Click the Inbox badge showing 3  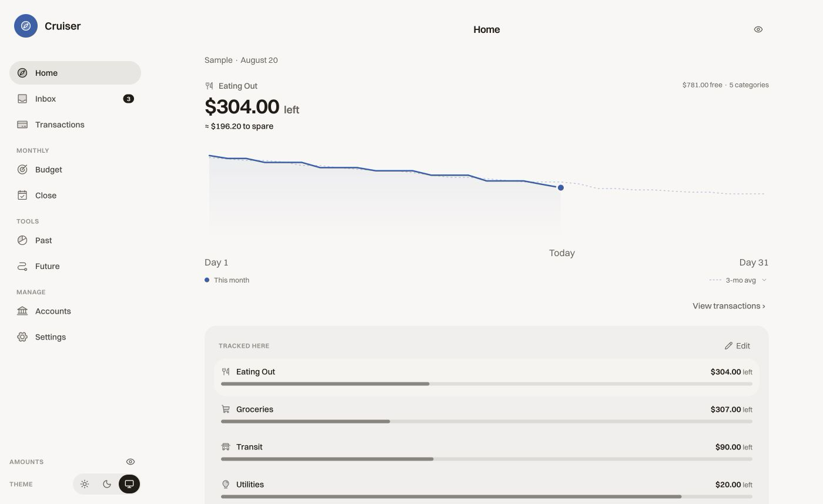[128, 99]
